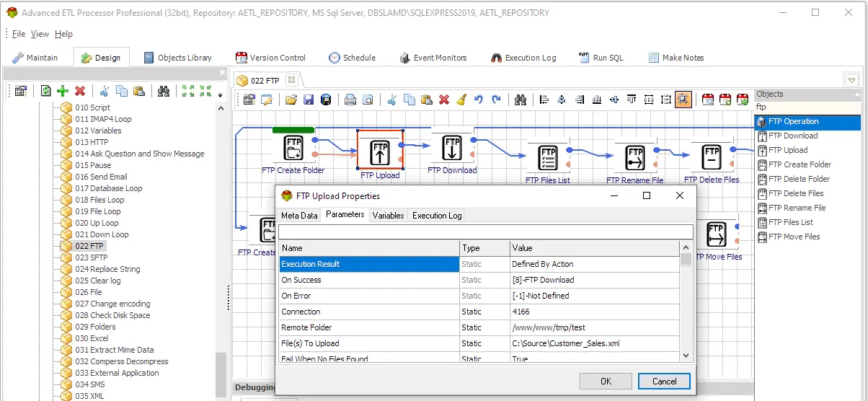Select the FTP Delete Files node on canvas
Viewport: 868px width, 401px height.
[x=712, y=157]
